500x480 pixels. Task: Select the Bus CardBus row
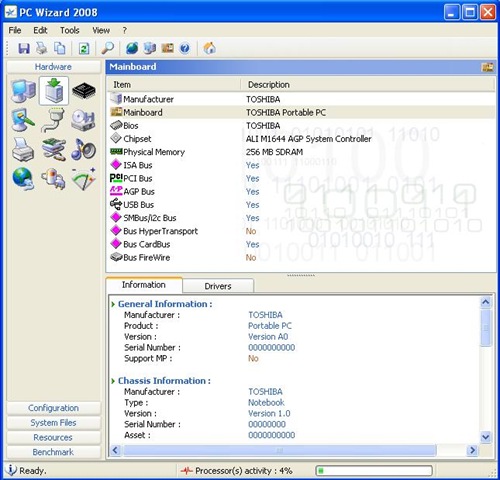click(x=301, y=244)
